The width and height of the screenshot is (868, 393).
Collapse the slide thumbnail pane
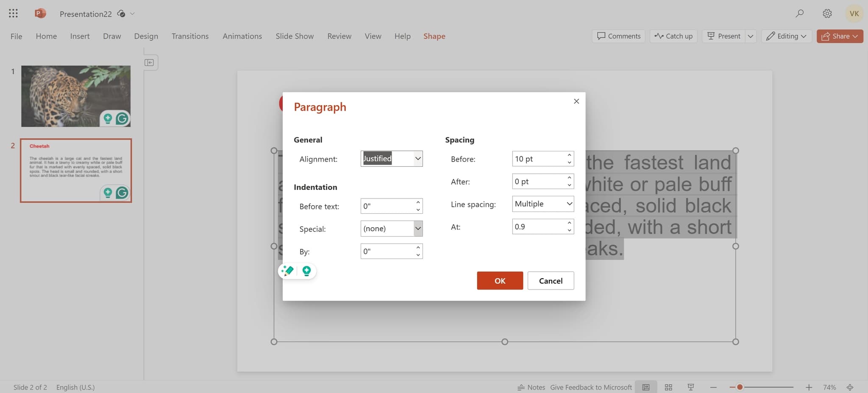pyautogui.click(x=150, y=62)
